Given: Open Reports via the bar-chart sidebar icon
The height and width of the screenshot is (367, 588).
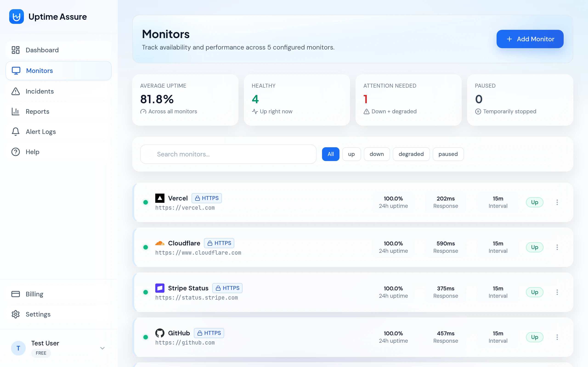Looking at the screenshot, I should 15,111.
